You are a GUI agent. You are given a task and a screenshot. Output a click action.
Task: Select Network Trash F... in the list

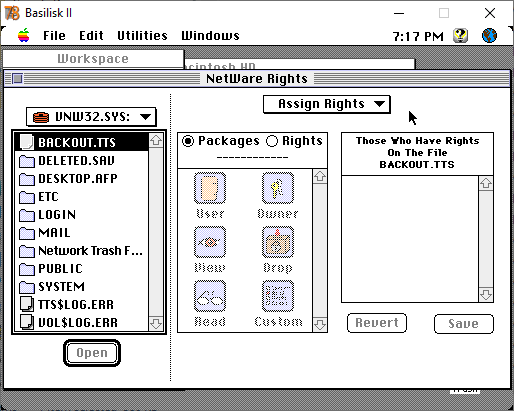pyautogui.click(x=90, y=251)
